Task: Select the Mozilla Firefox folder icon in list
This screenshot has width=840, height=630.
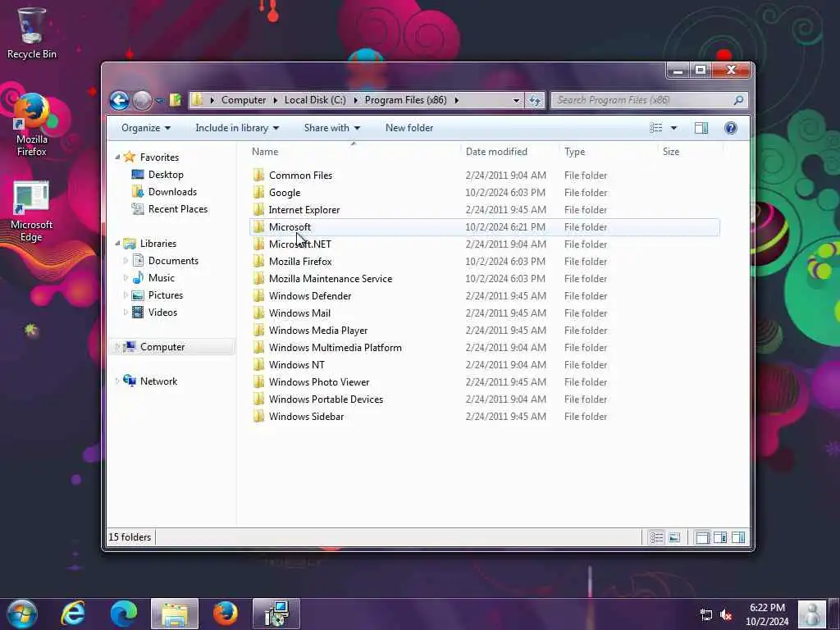Action: (x=258, y=262)
